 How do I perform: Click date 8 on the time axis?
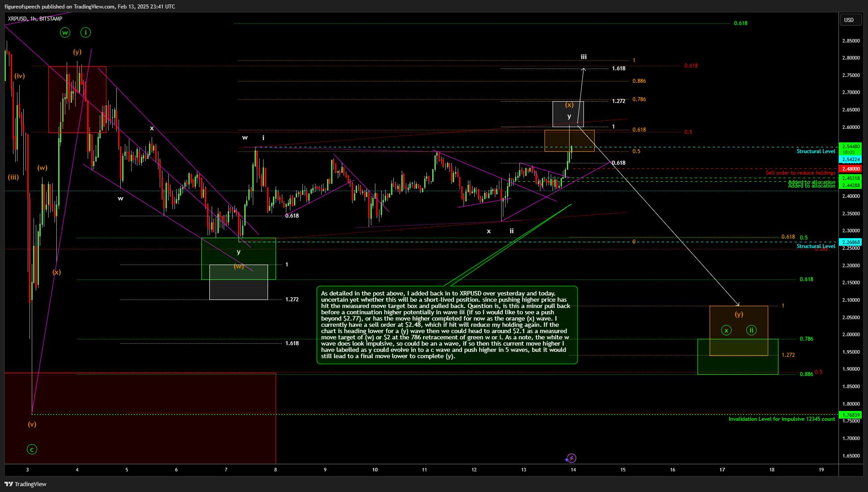click(x=276, y=470)
